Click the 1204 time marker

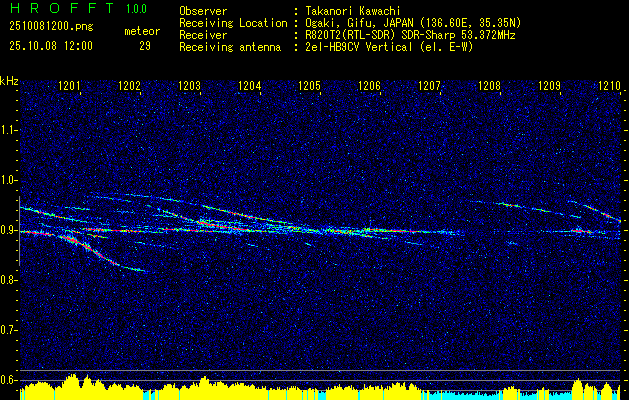[x=250, y=85]
